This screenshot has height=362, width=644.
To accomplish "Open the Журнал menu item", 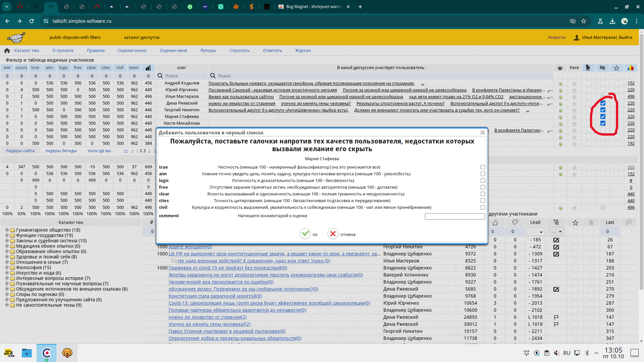I will [303, 51].
